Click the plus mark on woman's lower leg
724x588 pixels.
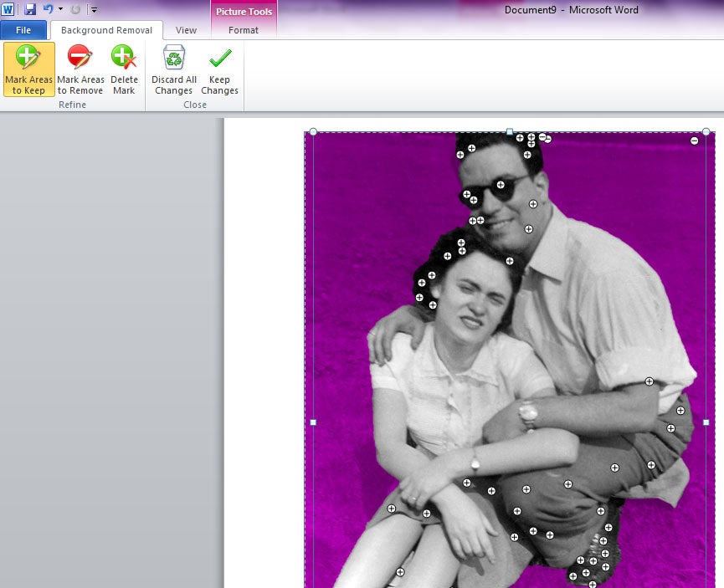click(x=400, y=572)
